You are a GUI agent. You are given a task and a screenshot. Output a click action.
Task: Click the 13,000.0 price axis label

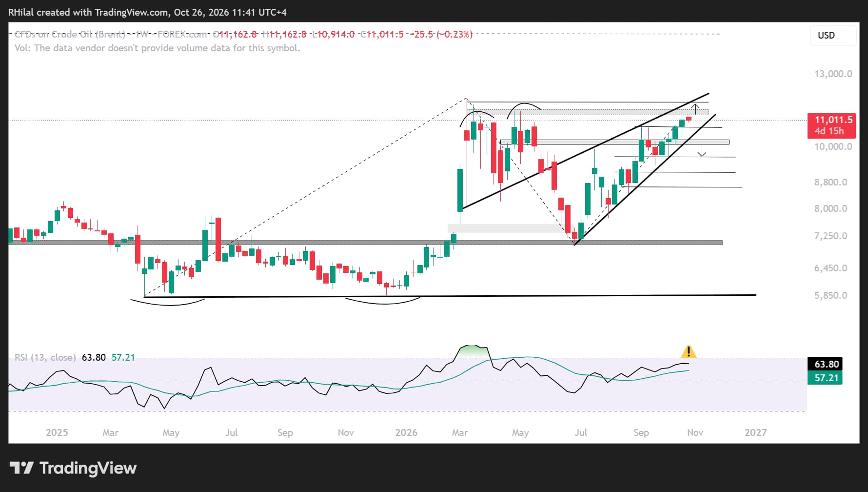pos(833,74)
